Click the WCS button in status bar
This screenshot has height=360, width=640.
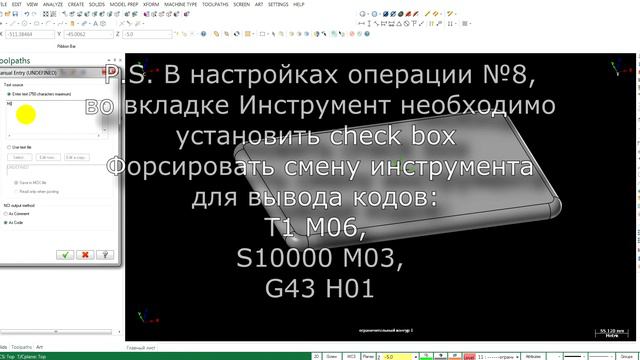pos(351,356)
